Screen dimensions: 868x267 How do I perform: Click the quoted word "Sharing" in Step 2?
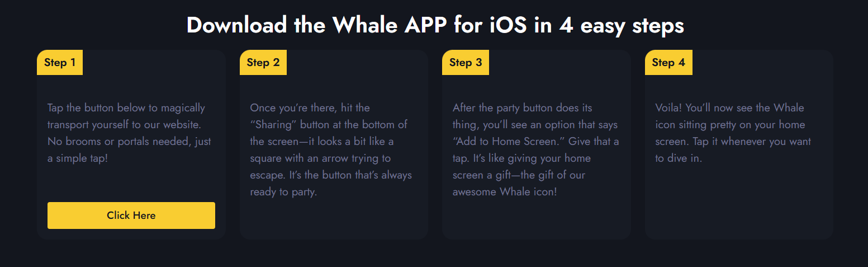[273, 124]
